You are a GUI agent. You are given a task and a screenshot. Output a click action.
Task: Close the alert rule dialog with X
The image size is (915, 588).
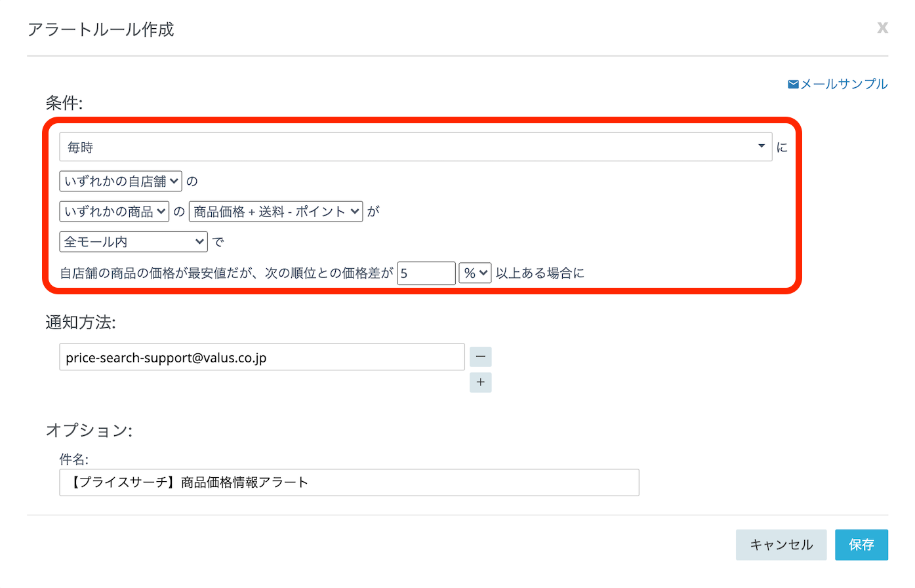(x=882, y=28)
